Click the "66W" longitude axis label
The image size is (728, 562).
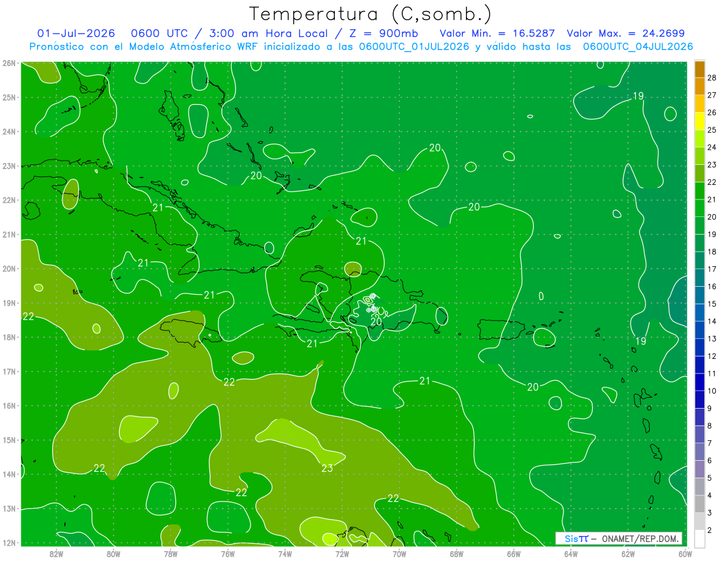[514, 553]
